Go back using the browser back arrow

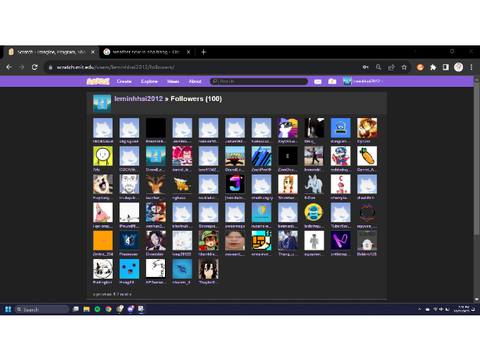pyautogui.click(x=9, y=67)
